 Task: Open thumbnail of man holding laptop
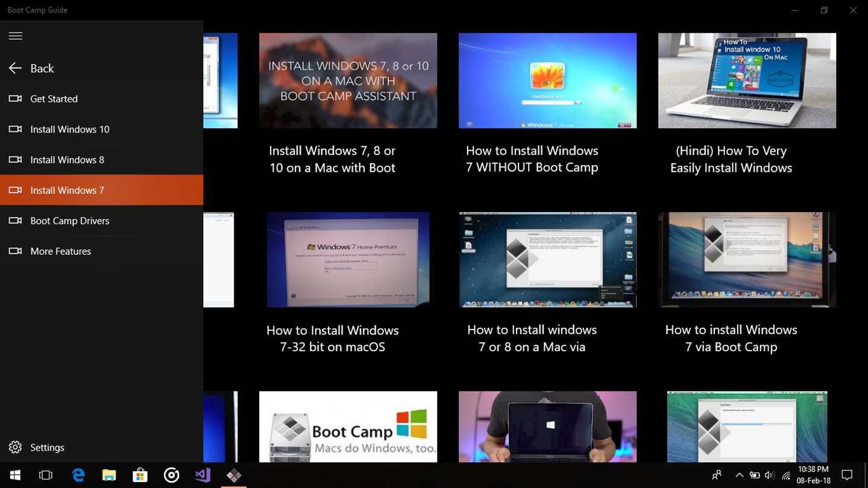(x=547, y=427)
